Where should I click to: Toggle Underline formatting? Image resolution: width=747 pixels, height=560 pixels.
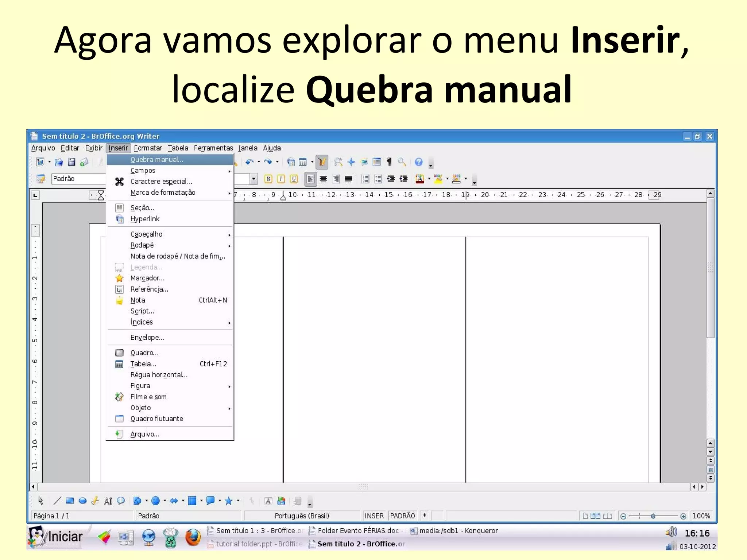click(294, 179)
